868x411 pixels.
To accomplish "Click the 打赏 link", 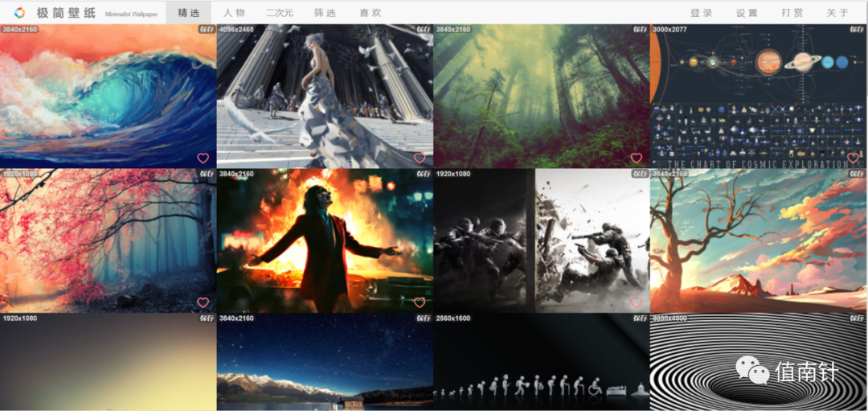I will (792, 14).
